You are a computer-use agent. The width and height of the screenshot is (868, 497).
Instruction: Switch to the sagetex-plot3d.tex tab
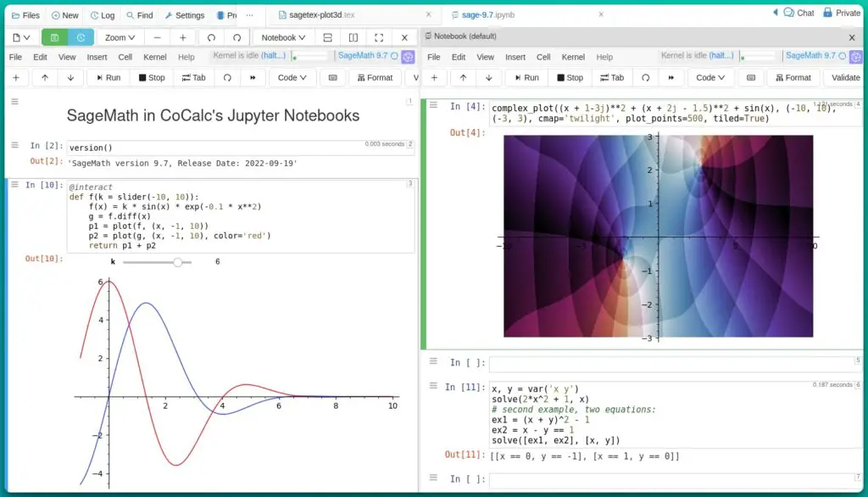323,15
